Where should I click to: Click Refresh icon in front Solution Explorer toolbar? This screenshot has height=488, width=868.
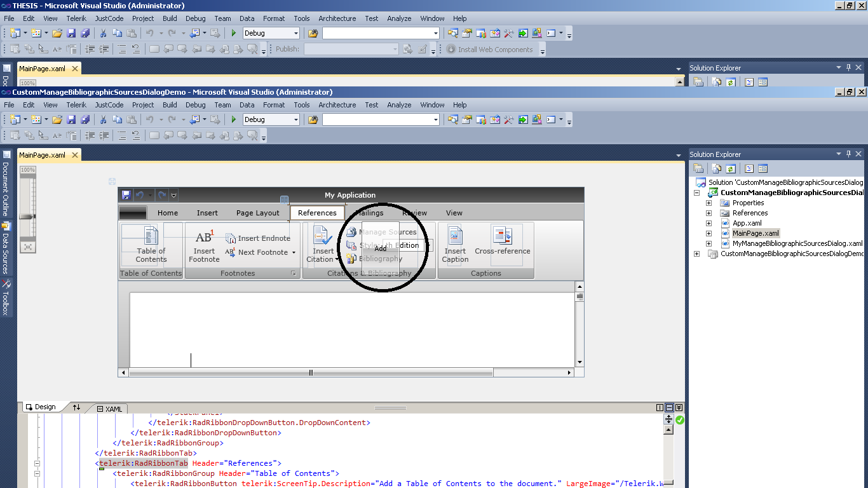pyautogui.click(x=731, y=168)
